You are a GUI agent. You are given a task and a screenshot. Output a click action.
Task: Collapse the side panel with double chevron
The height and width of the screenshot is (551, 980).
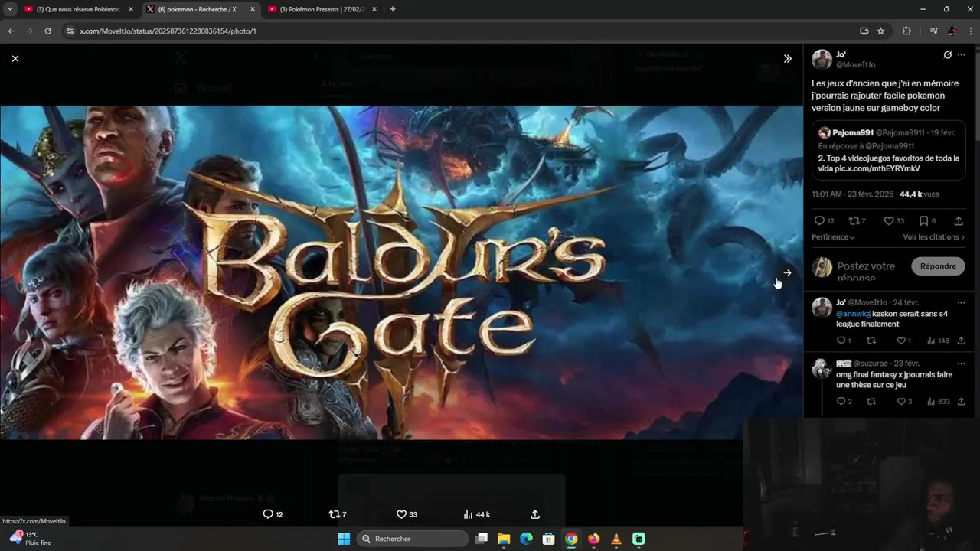787,58
